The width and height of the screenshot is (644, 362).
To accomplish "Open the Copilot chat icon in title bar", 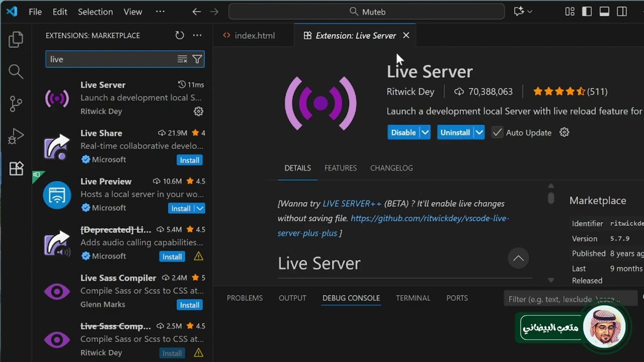I will pos(519,12).
